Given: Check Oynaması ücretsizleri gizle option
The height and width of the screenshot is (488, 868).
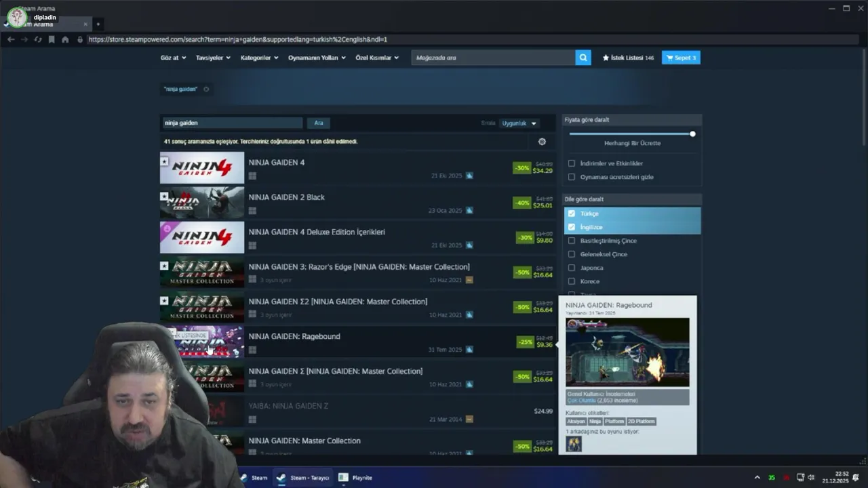Looking at the screenshot, I should [572, 177].
